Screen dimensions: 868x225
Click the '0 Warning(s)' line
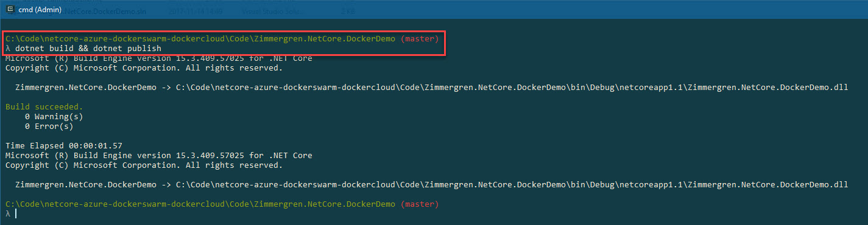click(x=54, y=117)
